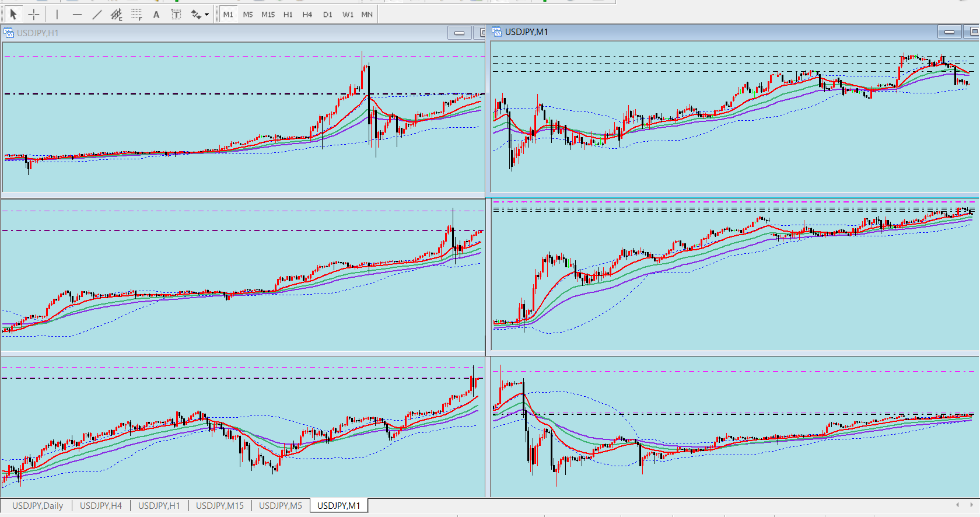Draw a vertical line tool
This screenshot has height=517, width=980.
pyautogui.click(x=57, y=15)
